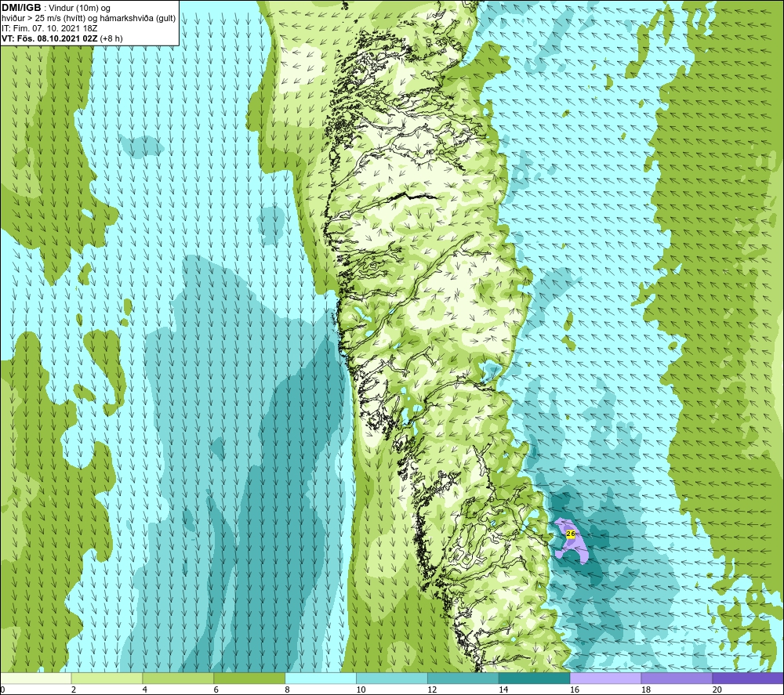Select the 6–8 m/s darker green swatch
Image resolution: width=784 pixels, height=695 pixels.
tap(249, 678)
